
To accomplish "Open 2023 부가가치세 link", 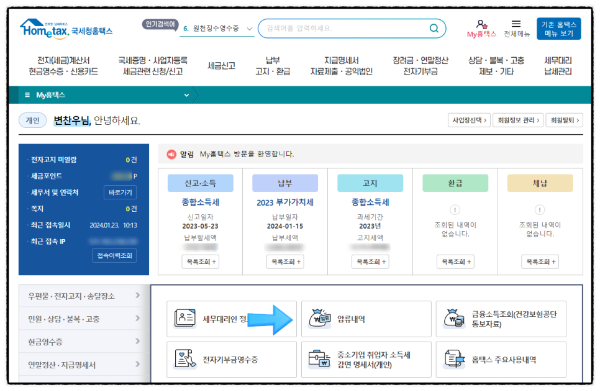I will [x=285, y=202].
